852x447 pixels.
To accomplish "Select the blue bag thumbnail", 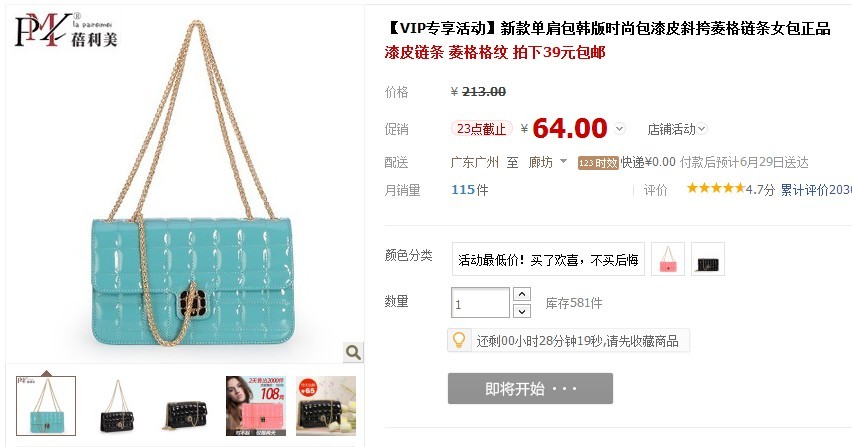I will (x=46, y=406).
